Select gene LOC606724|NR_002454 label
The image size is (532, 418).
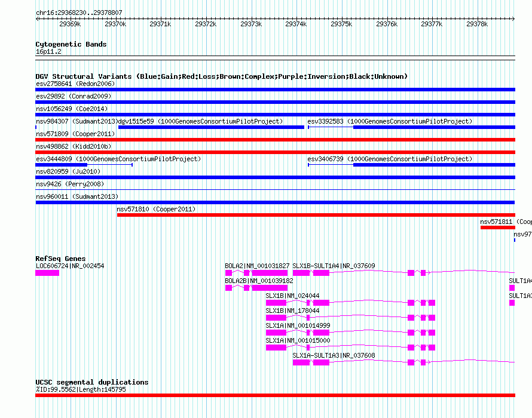pos(70,266)
